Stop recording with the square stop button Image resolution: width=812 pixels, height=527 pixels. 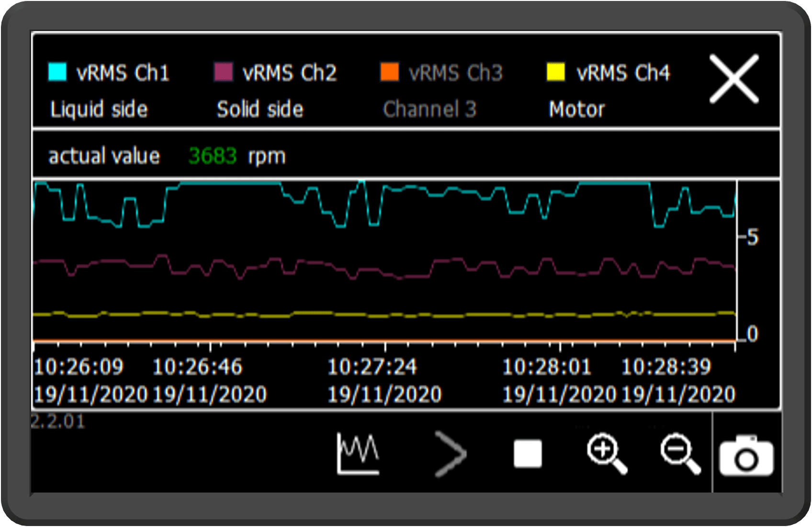[528, 453]
